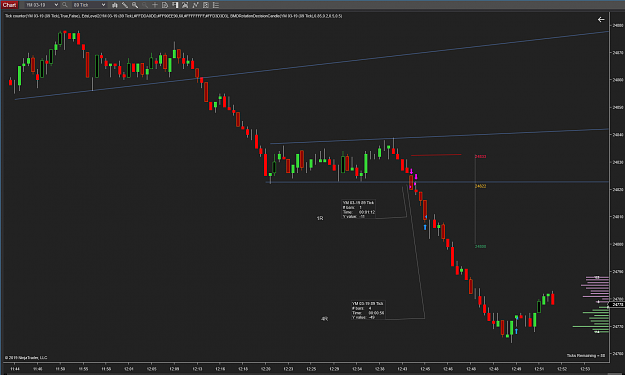Open the 89 Tick interval selector dropdown
This screenshot has height=375, width=625.
(89, 5)
